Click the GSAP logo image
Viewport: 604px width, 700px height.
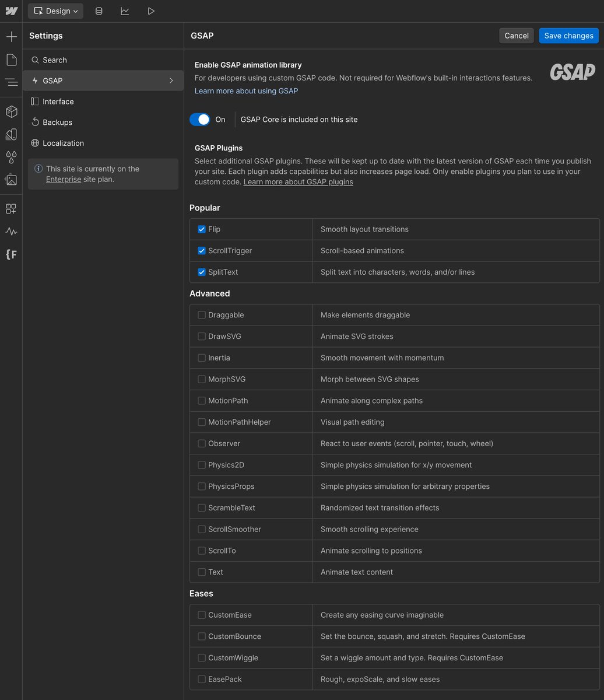click(x=573, y=72)
